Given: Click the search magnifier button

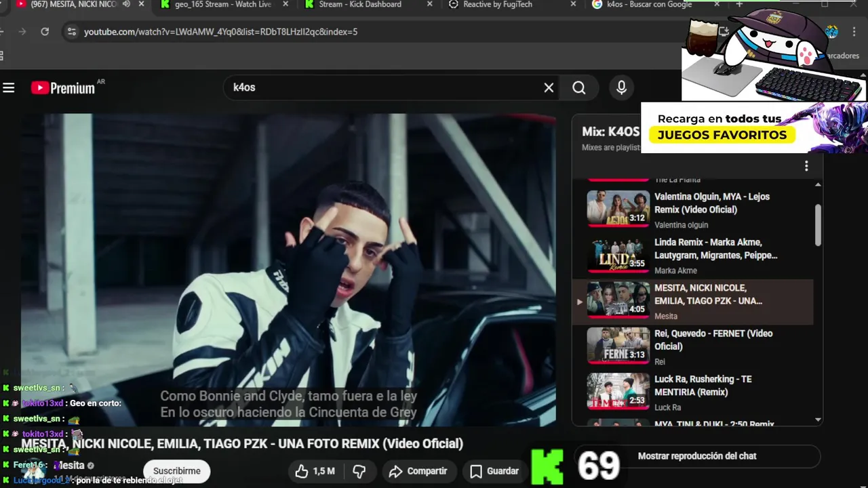Looking at the screenshot, I should [x=578, y=87].
